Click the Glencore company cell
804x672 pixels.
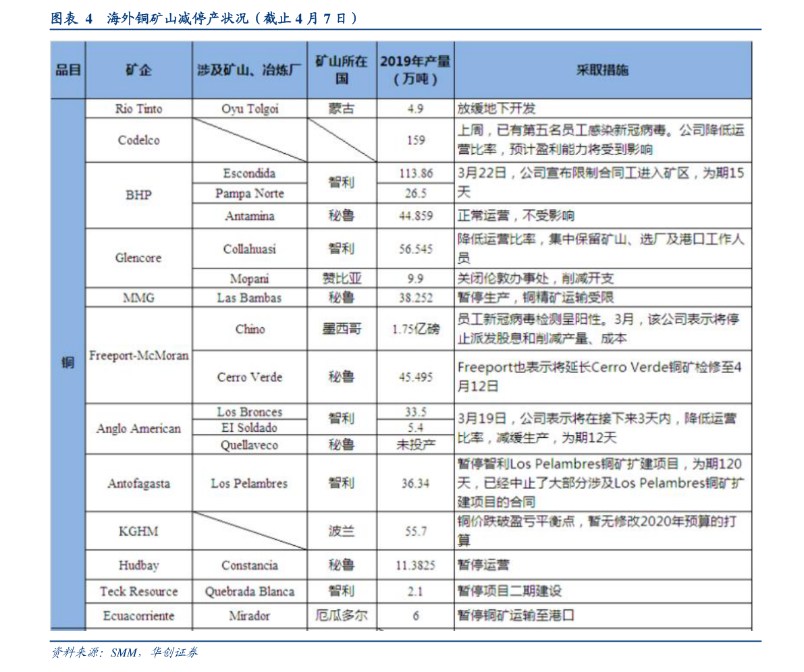139,258
